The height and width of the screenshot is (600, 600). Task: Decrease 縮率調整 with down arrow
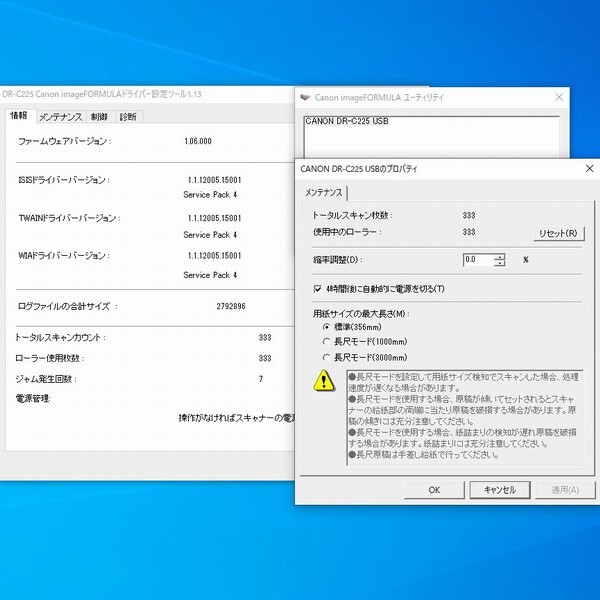pos(499,263)
